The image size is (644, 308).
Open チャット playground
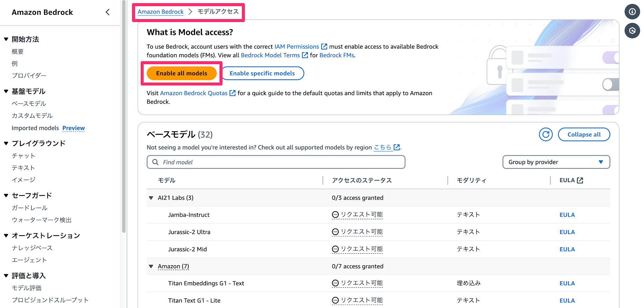point(24,156)
